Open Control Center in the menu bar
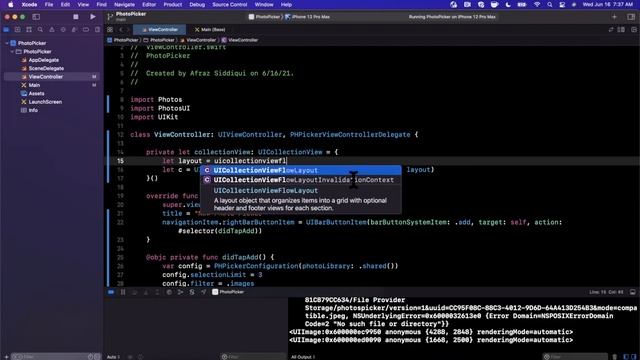 (x=562, y=4)
